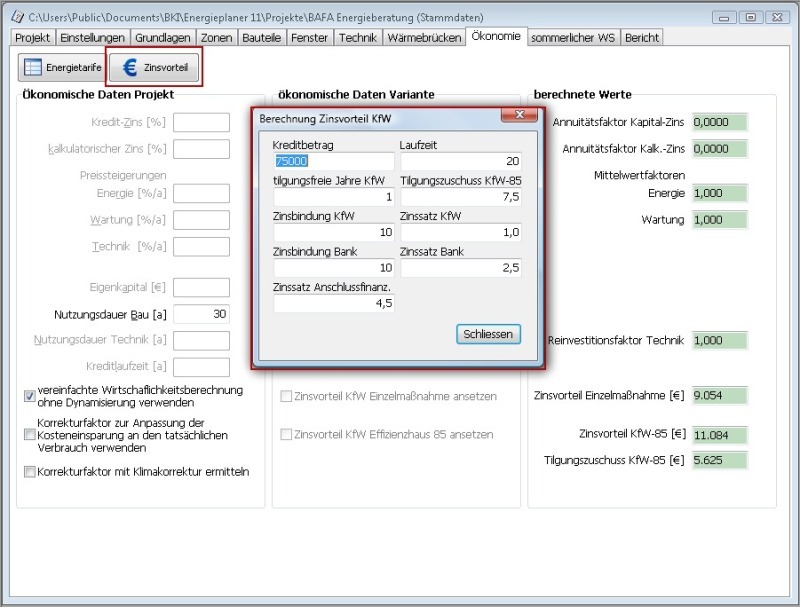Click the Technik [%/a] field

202,246
